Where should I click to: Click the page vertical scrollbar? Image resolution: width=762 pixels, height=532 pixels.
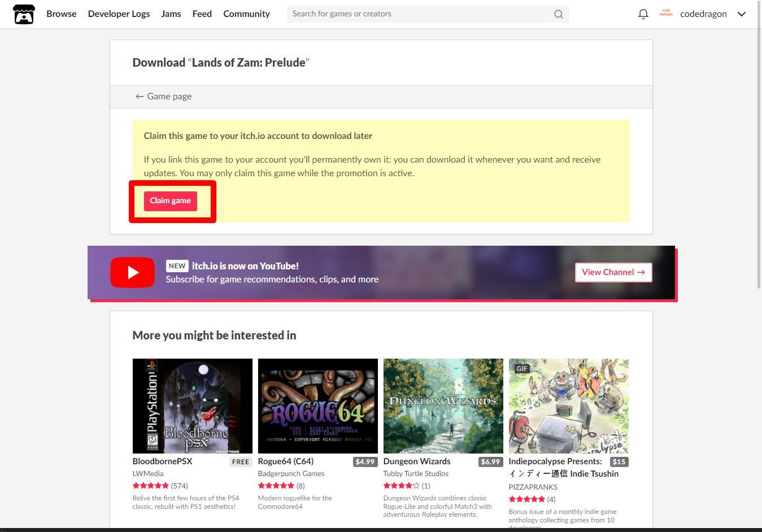click(759, 145)
